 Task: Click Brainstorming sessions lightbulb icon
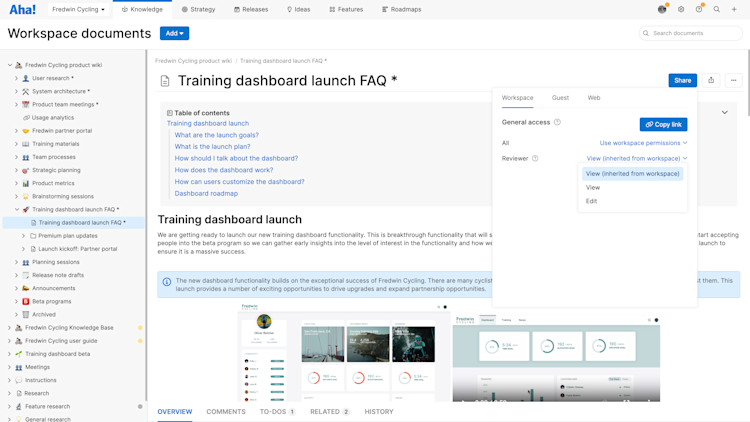point(26,196)
